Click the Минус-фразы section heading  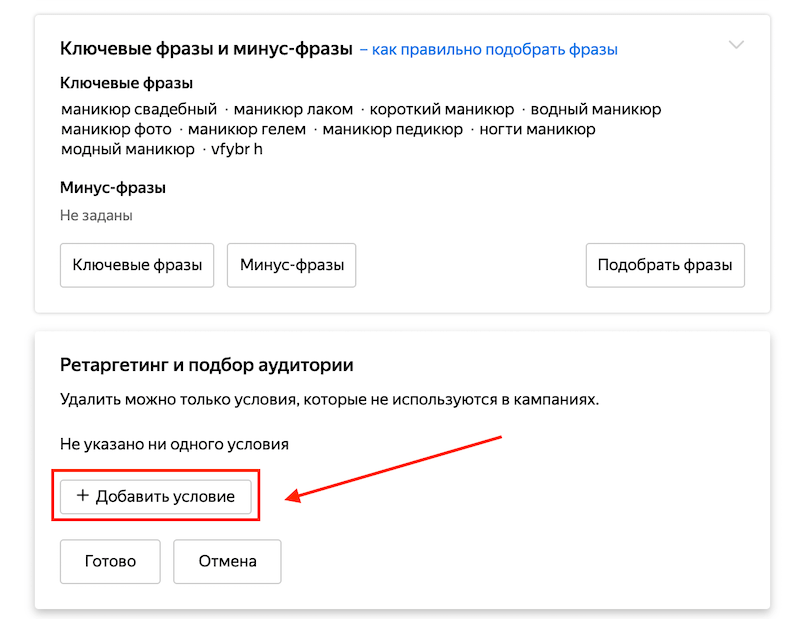click(x=113, y=187)
